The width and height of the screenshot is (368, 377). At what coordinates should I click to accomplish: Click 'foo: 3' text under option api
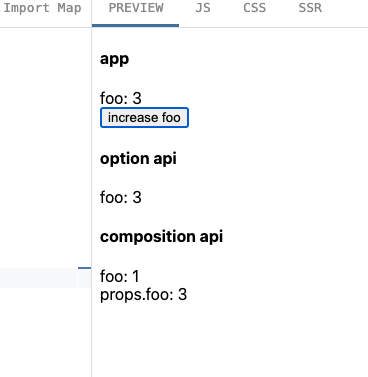[121, 197]
